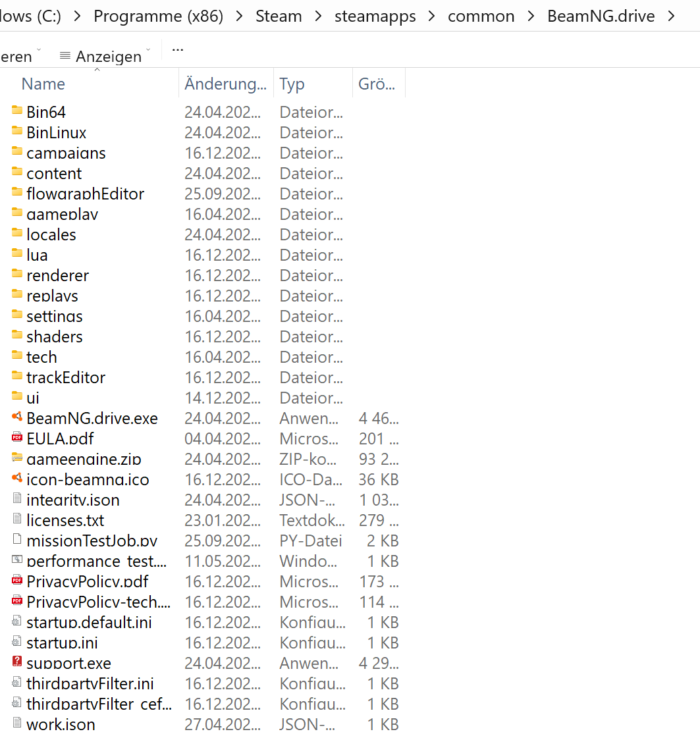Click the EULA.pdf PDF icon

click(x=17, y=437)
